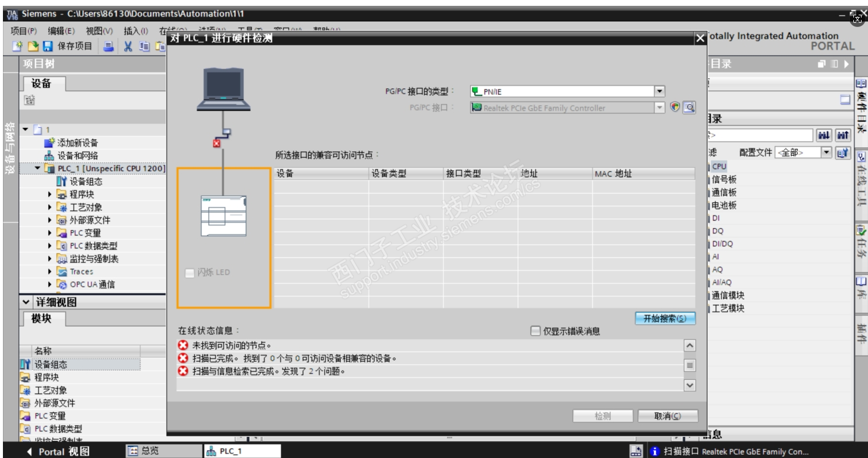Collapse project 1 root node arrow

(26, 128)
